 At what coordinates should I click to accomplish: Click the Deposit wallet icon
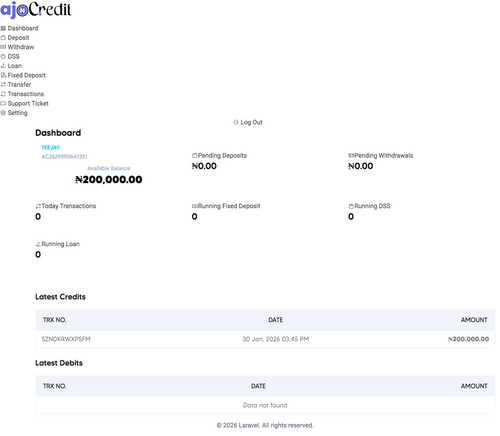click(3, 38)
